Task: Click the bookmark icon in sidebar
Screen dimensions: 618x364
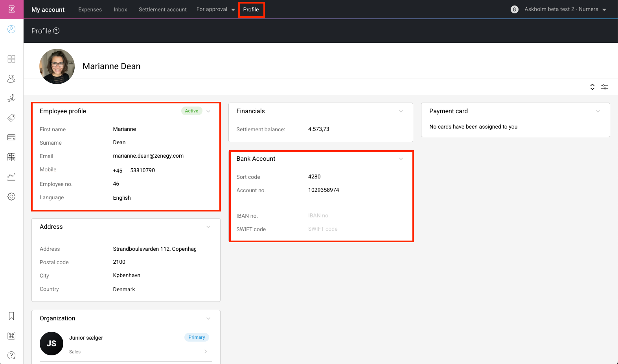Action: 11,316
